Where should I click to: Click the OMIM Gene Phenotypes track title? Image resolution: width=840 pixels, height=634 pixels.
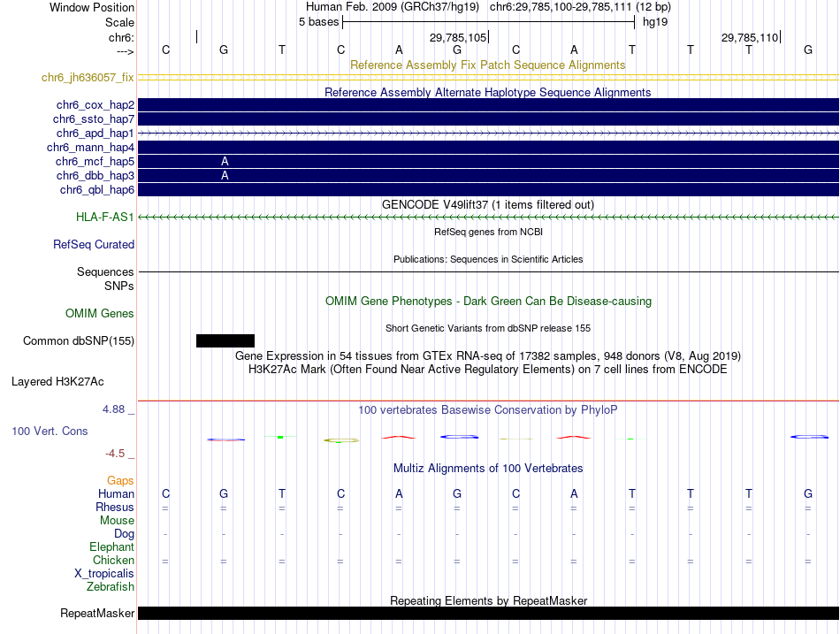click(488, 302)
